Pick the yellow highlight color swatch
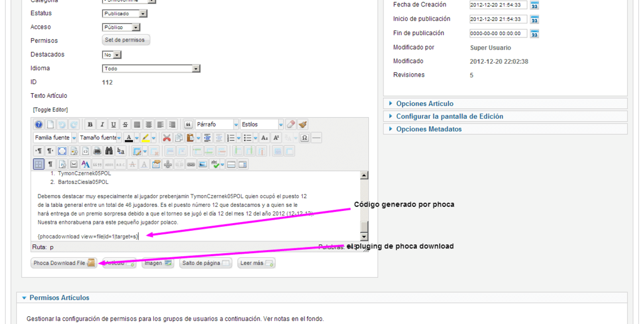 pyautogui.click(x=145, y=138)
